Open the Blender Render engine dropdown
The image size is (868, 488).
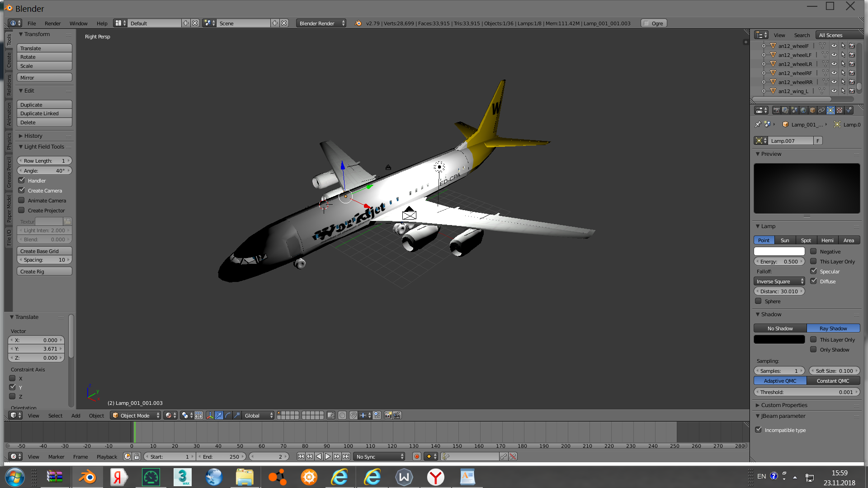pyautogui.click(x=321, y=23)
